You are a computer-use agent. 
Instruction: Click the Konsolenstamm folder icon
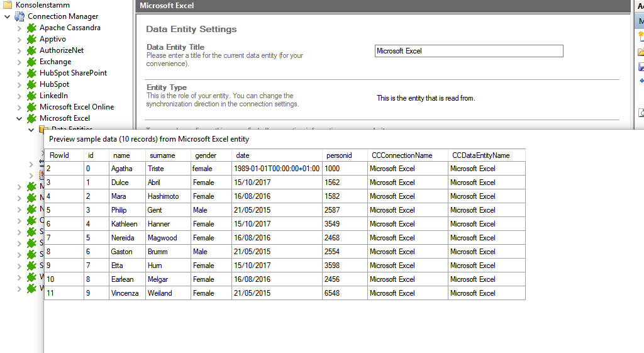pos(8,5)
